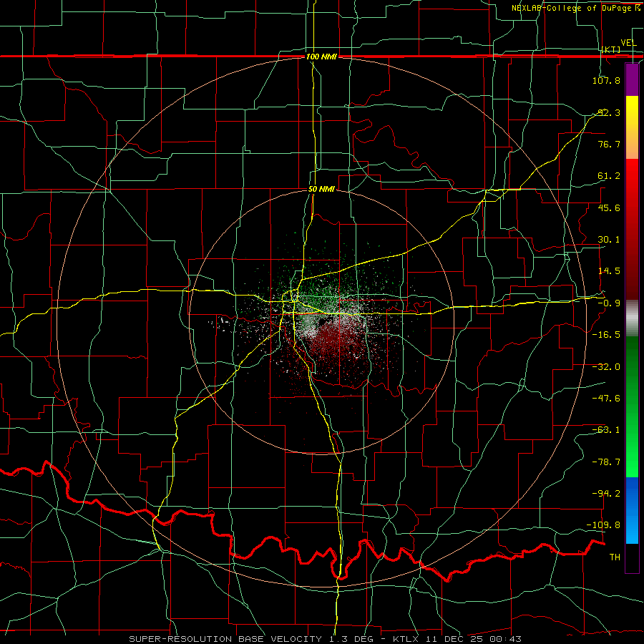Click the 61.2 legend value
The height and width of the screenshot is (644, 644).
(609, 176)
